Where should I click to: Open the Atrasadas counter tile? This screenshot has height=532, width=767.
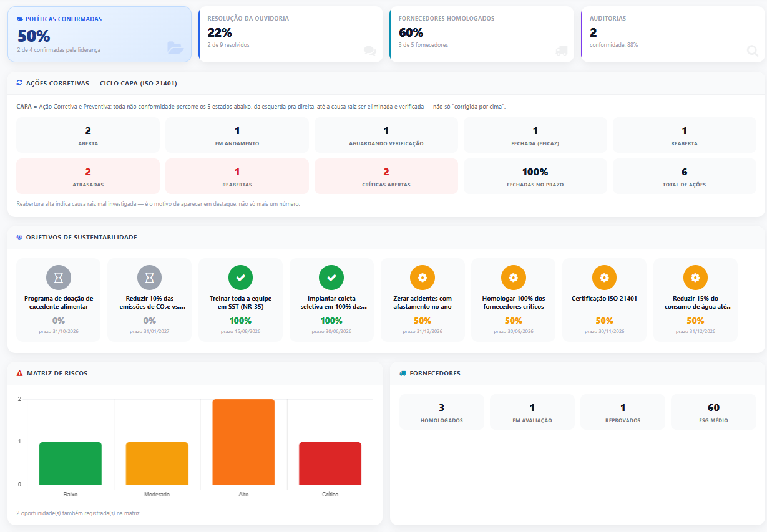pyautogui.click(x=88, y=176)
